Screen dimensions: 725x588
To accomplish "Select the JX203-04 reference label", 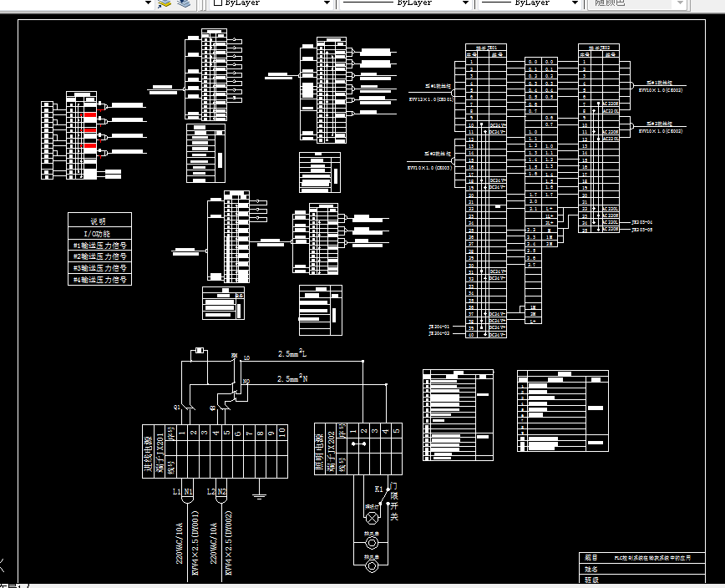I will 641,222.
